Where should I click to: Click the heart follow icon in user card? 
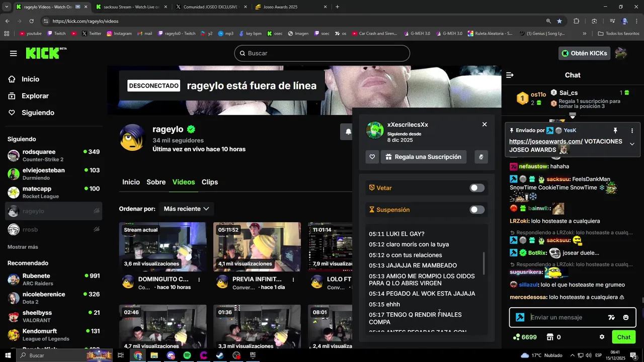coord(372,157)
